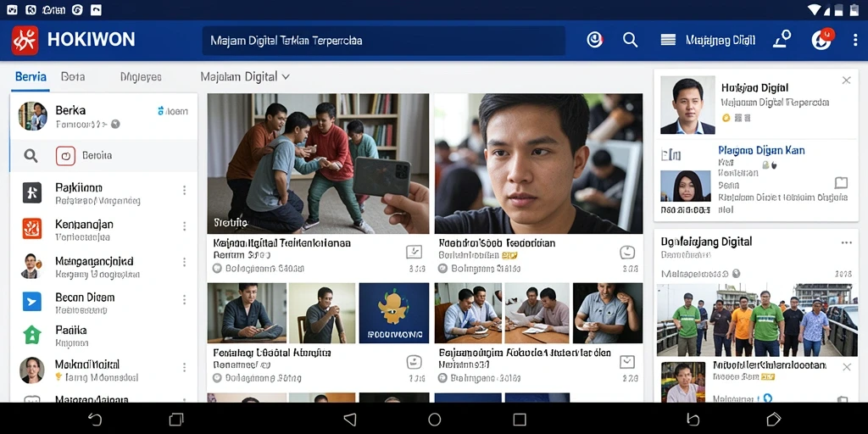Viewport: 868px width, 434px height.
Task: Open options for Becon Dicem row
Action: point(184,299)
